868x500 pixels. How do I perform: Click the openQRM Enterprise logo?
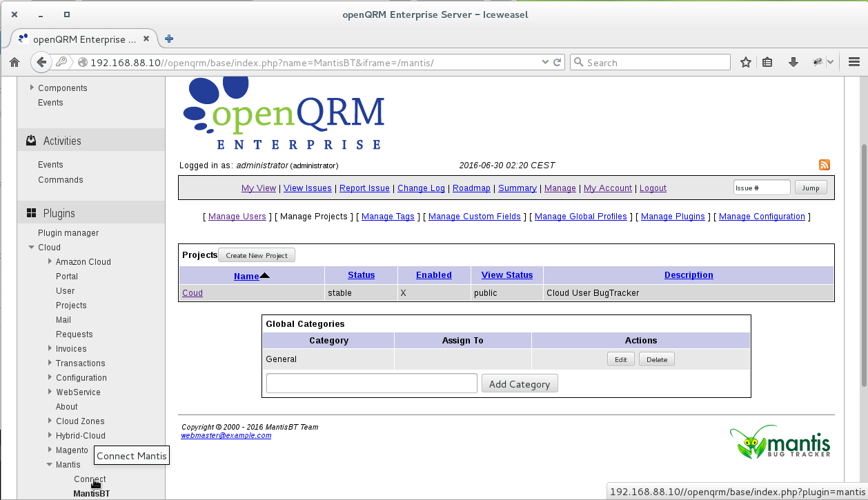click(284, 114)
